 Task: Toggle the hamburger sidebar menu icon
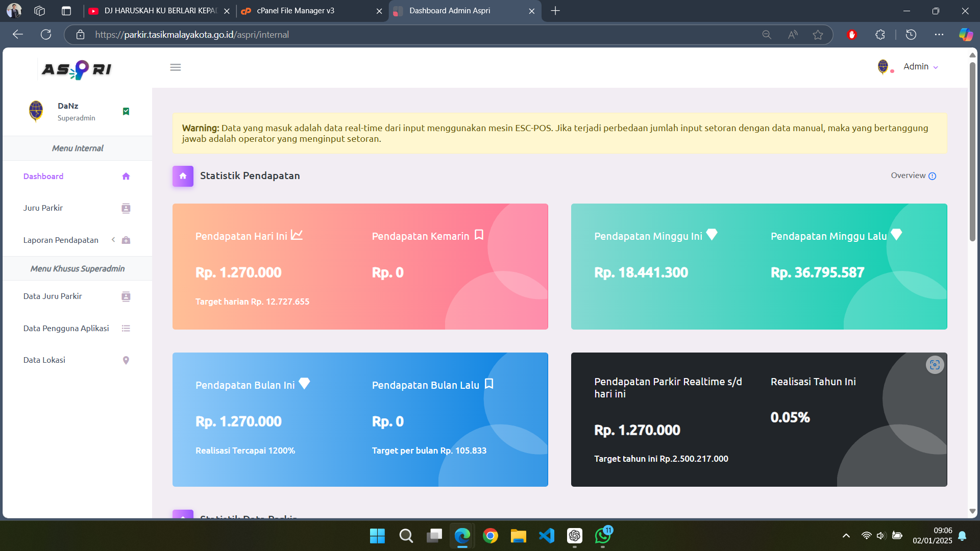pos(175,67)
